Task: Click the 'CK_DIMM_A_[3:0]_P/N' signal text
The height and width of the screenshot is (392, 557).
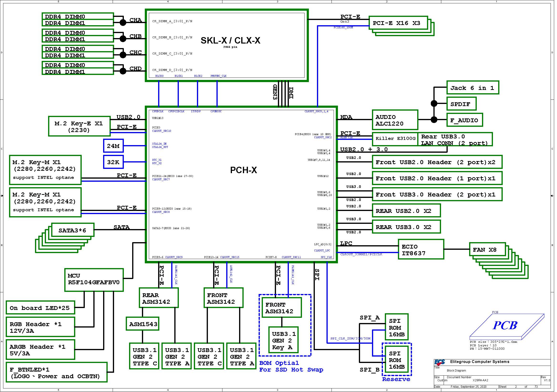Action: [x=172, y=21]
